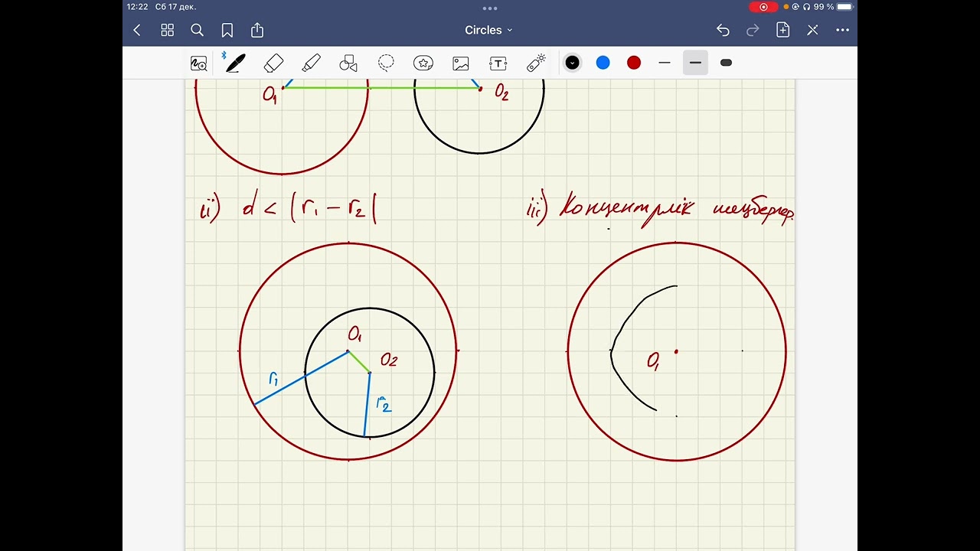This screenshot has height=551, width=980.
Task: Add a new page
Action: (782, 30)
